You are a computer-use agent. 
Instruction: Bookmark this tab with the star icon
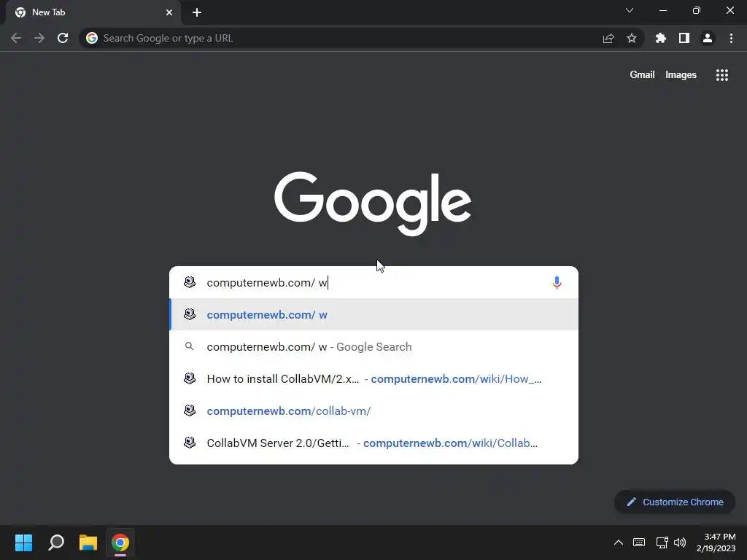(632, 38)
